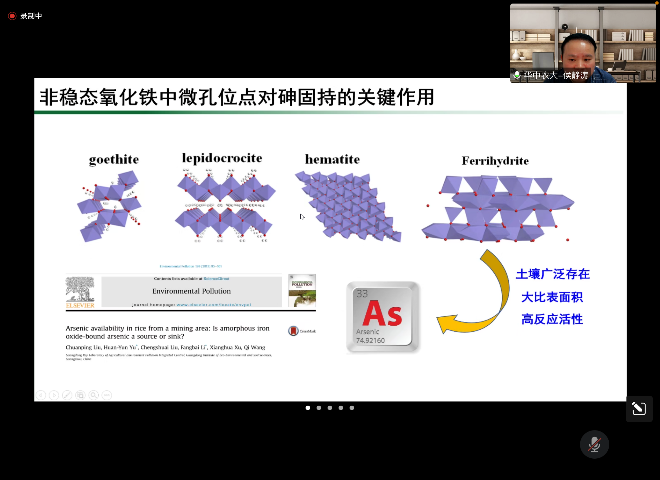Click the exit fullscreen screen-share icon
The height and width of the screenshot is (480, 660).
coord(639,408)
